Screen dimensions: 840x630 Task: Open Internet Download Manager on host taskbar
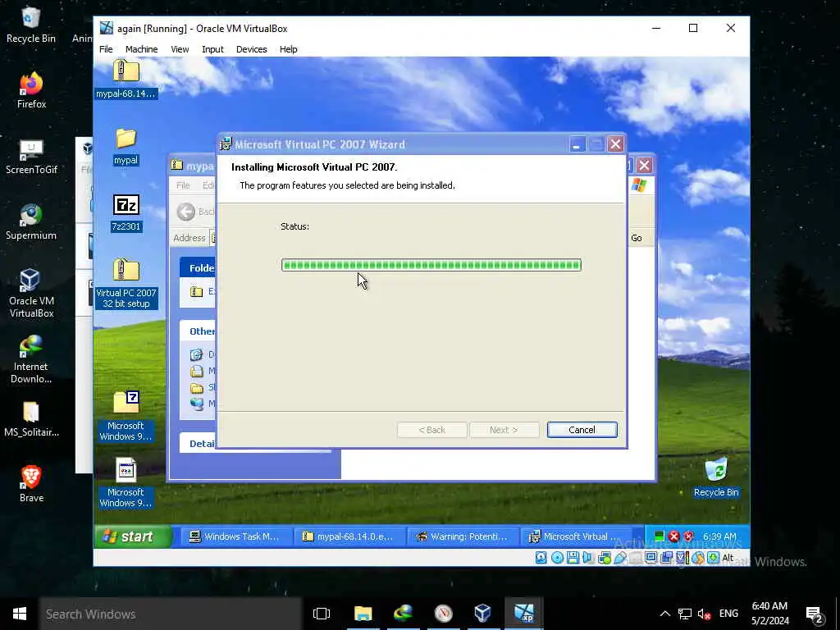click(403, 614)
